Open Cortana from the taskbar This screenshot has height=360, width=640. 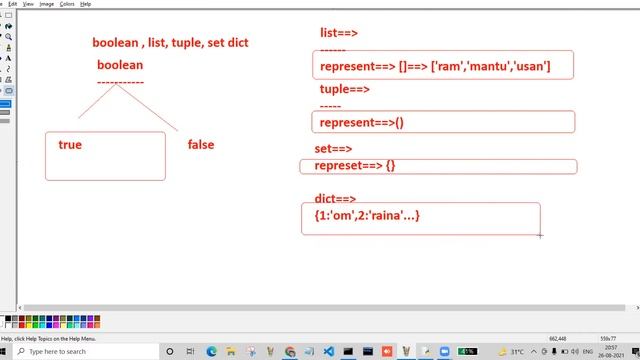tap(170, 351)
